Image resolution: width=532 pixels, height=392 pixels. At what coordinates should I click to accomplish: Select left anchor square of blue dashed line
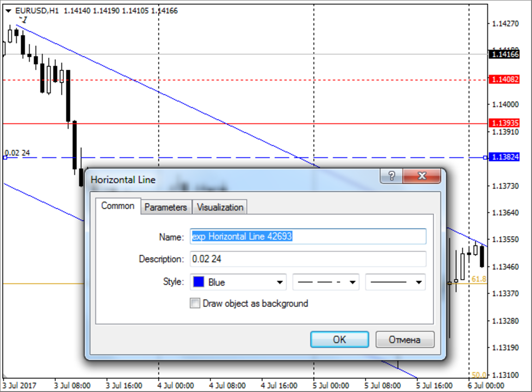tap(5, 158)
